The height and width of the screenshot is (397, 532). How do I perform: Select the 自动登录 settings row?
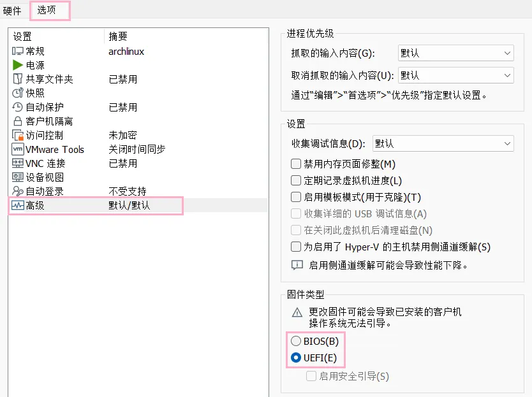point(138,191)
